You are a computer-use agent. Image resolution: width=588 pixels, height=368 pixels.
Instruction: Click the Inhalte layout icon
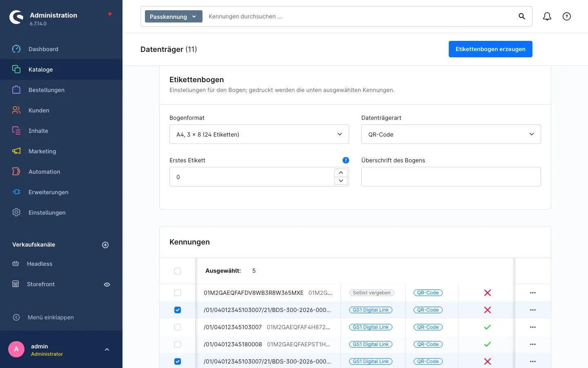(16, 131)
